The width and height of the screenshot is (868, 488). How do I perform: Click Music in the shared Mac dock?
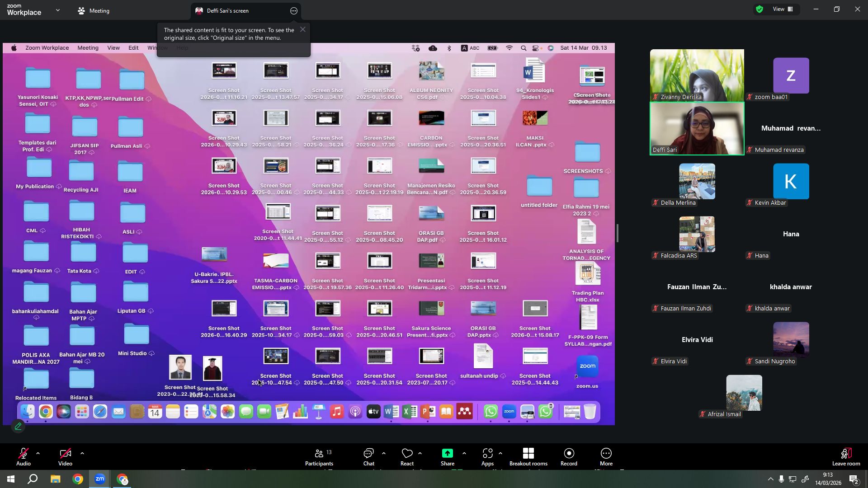click(337, 412)
